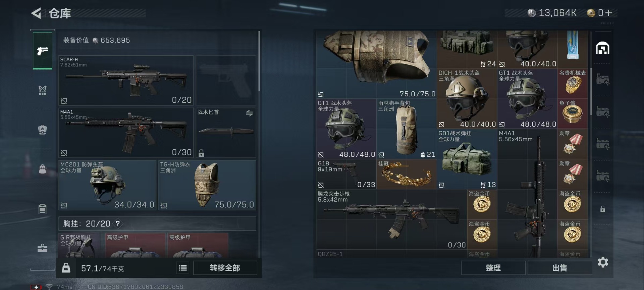Select the main stash house icon
This screenshot has height=290, width=644.
[x=602, y=48]
